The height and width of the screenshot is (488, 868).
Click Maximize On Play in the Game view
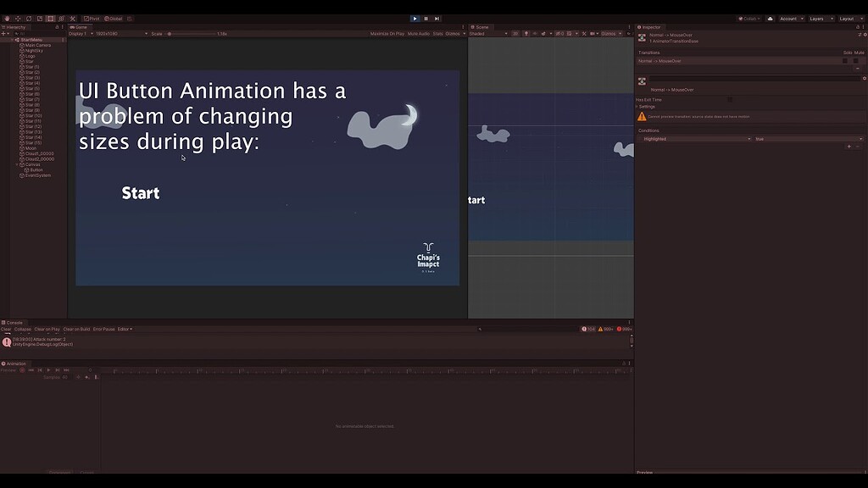tap(386, 34)
